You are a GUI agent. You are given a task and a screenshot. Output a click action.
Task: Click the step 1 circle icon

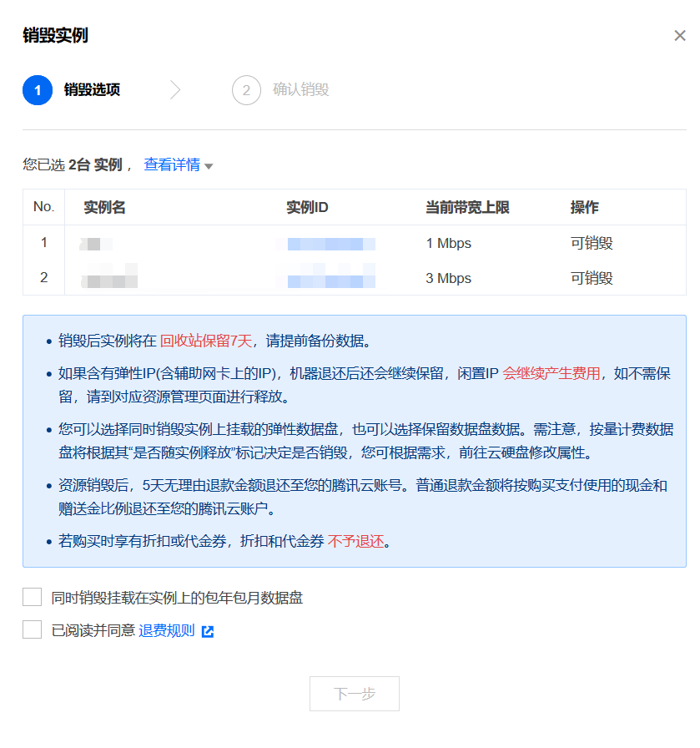(x=38, y=90)
